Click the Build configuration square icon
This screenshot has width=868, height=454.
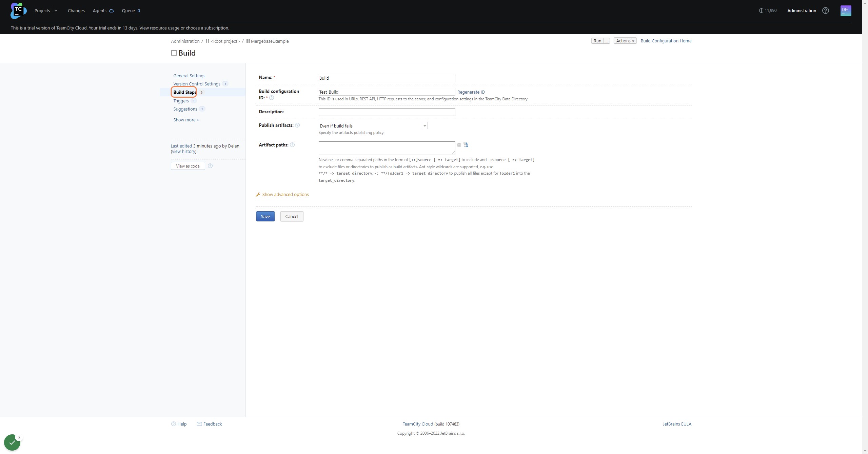coord(174,53)
